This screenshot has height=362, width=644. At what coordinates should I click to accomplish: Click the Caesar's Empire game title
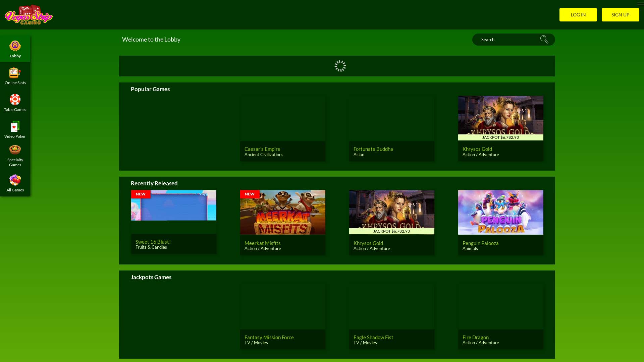pyautogui.click(x=262, y=149)
